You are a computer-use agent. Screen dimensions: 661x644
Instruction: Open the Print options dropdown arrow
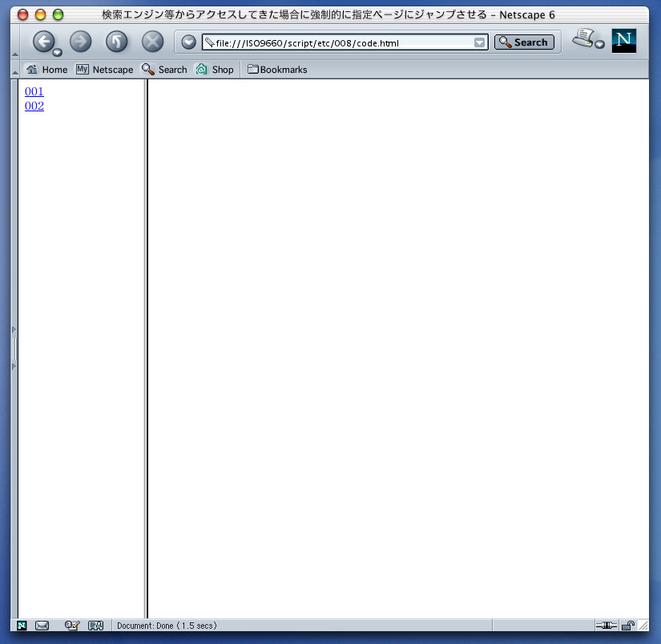coord(600,44)
